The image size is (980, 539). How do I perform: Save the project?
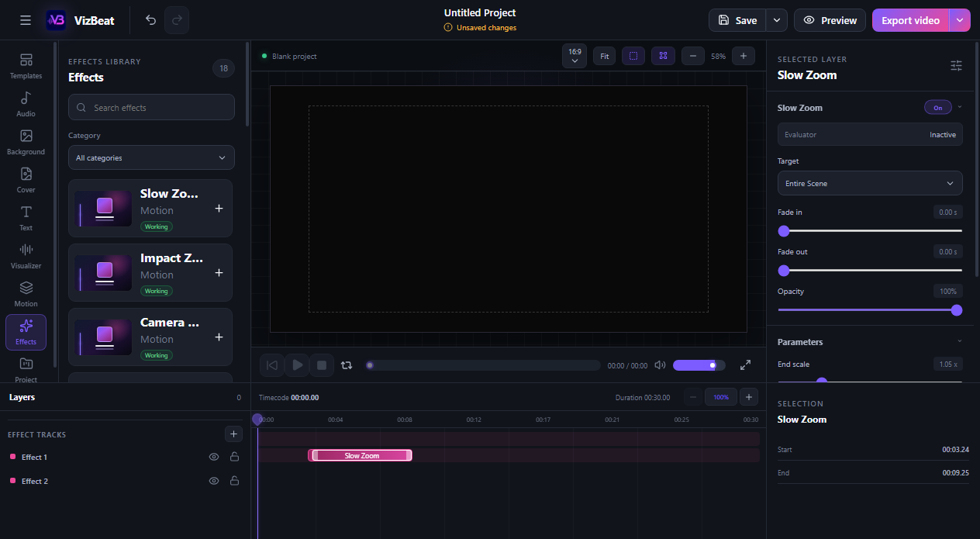point(737,20)
